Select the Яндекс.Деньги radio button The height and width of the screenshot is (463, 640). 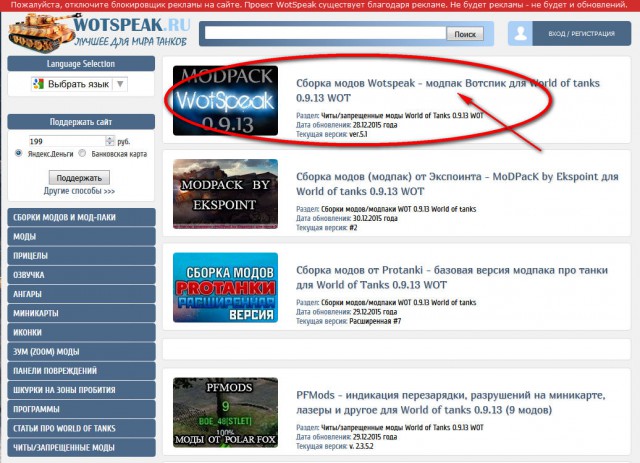point(18,154)
